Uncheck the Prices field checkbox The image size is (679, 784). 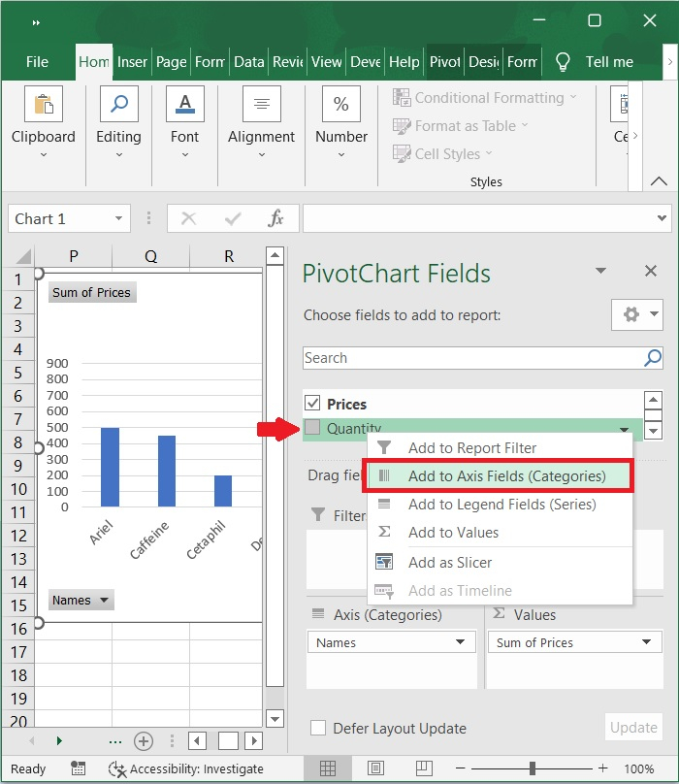coord(312,403)
